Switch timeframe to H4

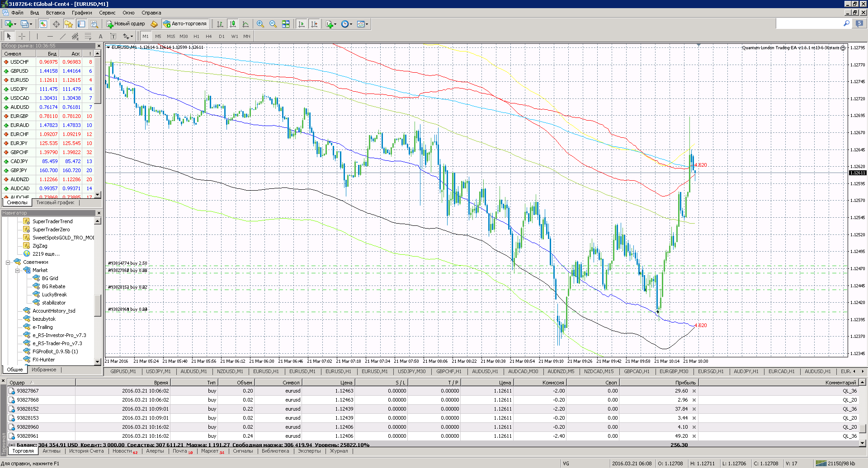click(209, 36)
